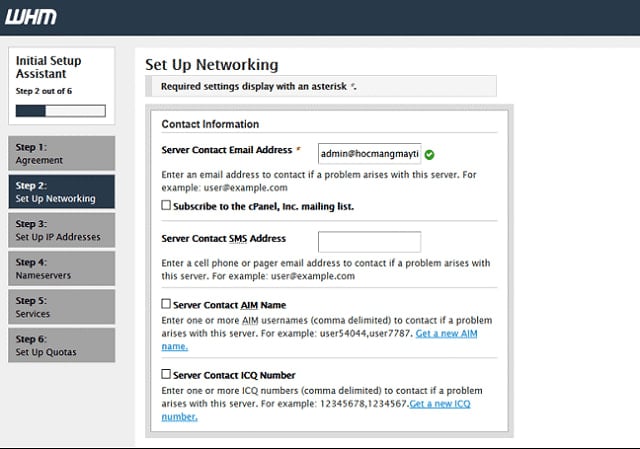Click the Set Up Networking heading

[211, 65]
